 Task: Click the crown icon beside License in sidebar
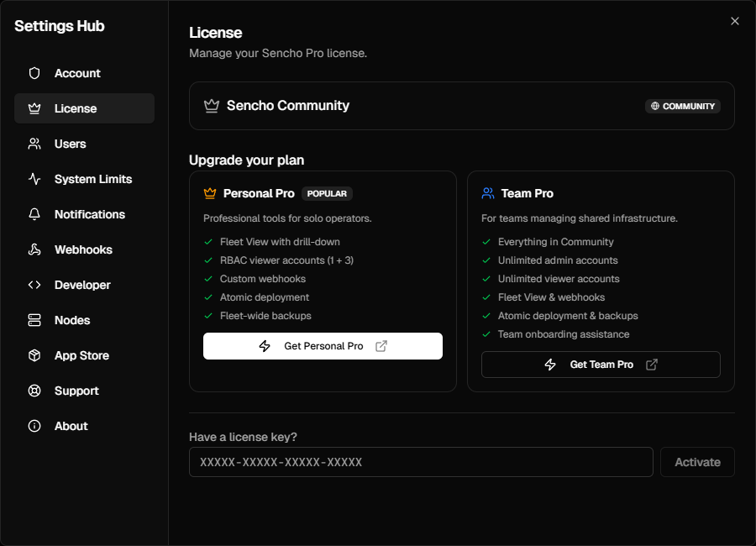pos(34,108)
